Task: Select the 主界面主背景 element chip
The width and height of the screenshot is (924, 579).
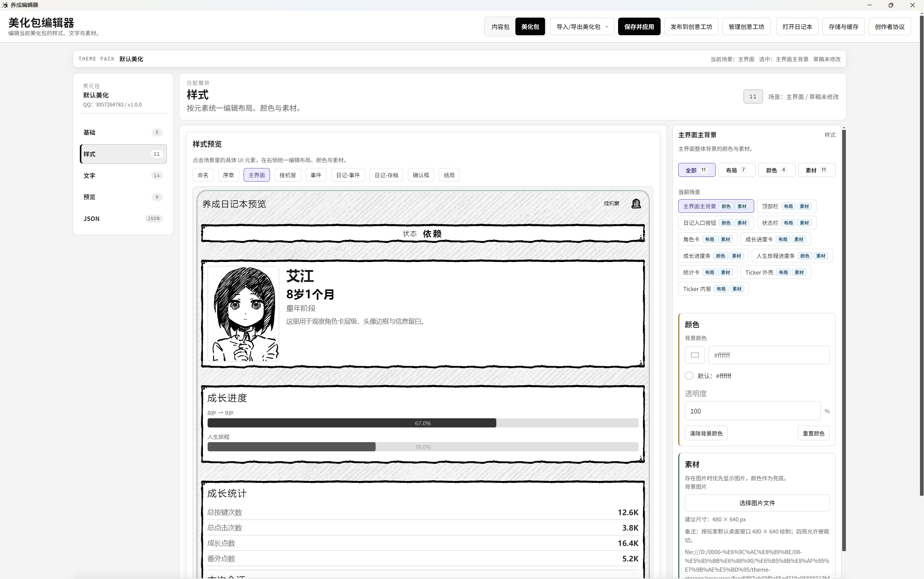Action: (716, 206)
